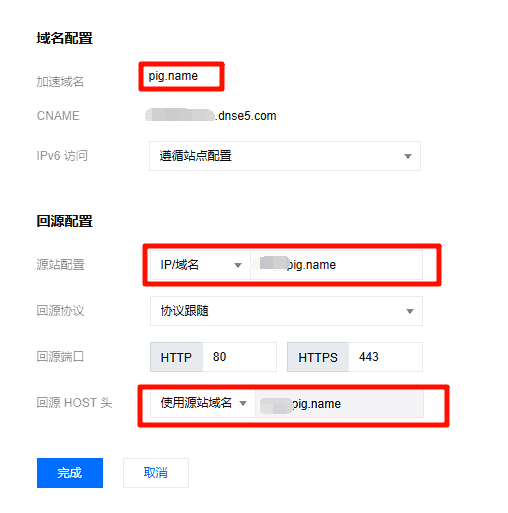Screen dimensions: 508x513
Task: Open the 协议跟随 origin protocol dropdown
Action: 286,311
